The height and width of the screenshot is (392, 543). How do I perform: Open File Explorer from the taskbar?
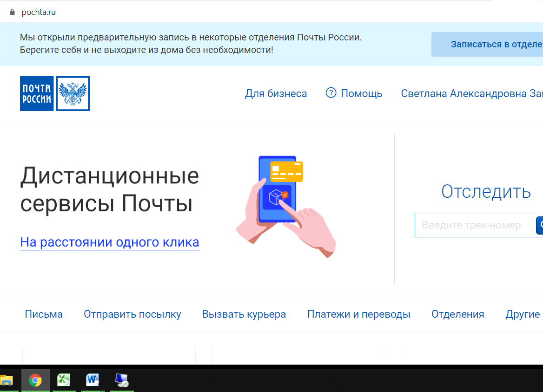click(x=6, y=380)
